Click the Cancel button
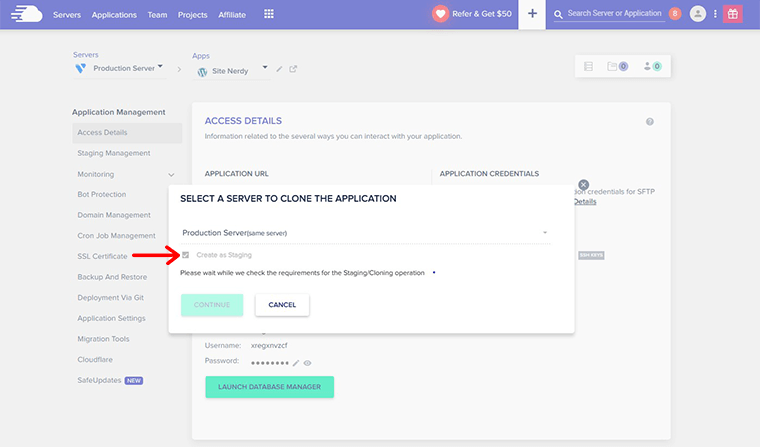This screenshot has width=760, height=447. coord(282,305)
